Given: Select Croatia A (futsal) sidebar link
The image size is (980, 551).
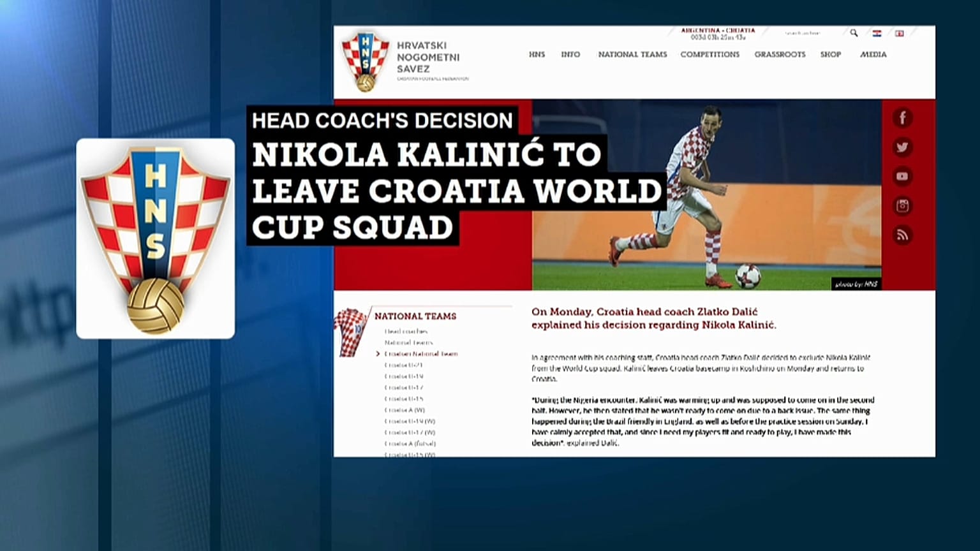Looking at the screenshot, I should pos(410,444).
